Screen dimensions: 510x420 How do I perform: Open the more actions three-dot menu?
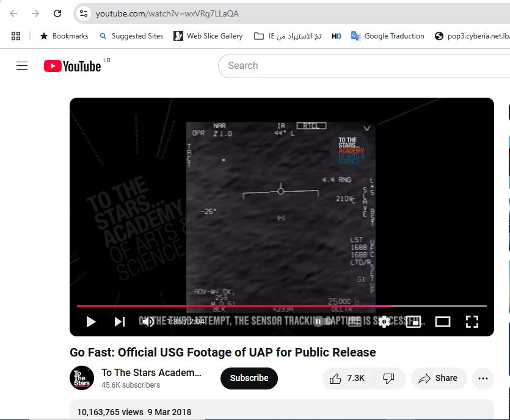483,378
